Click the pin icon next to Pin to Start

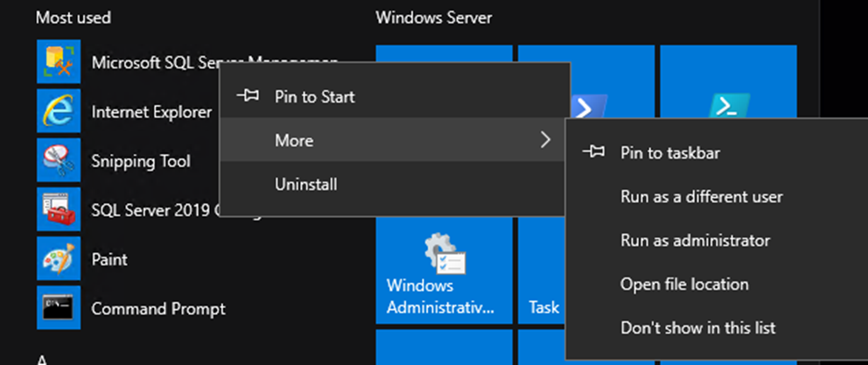pos(248,95)
